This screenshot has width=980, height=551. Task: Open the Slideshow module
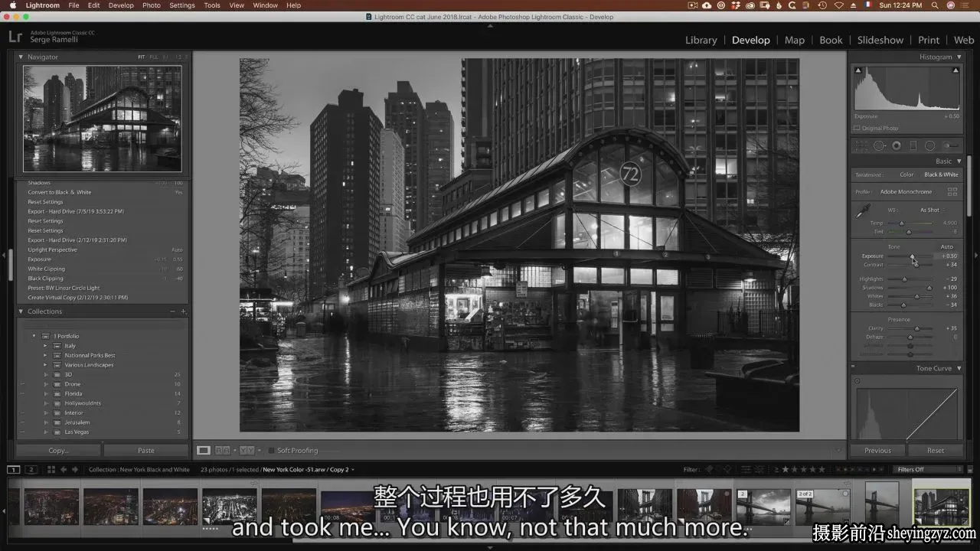point(880,40)
